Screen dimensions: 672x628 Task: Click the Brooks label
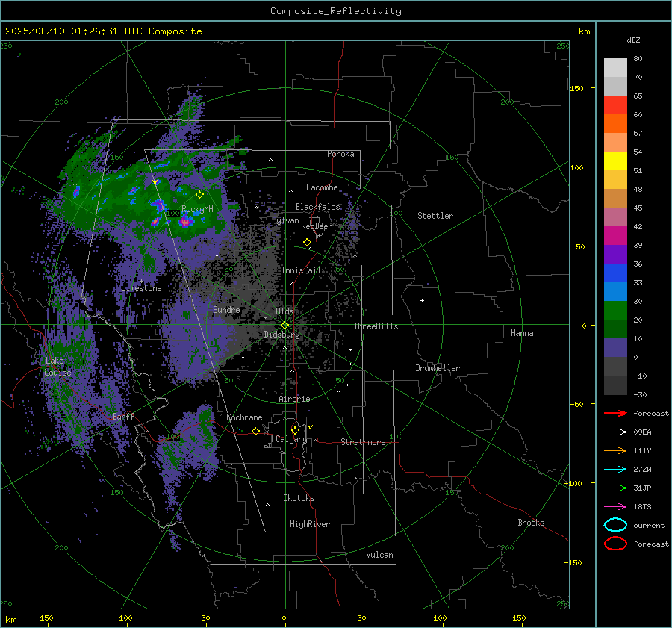pos(531,523)
